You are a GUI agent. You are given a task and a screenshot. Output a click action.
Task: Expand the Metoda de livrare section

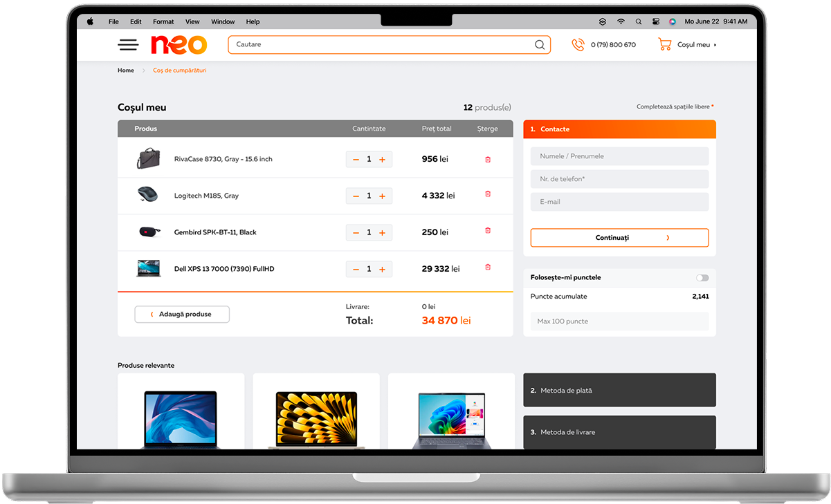point(619,432)
